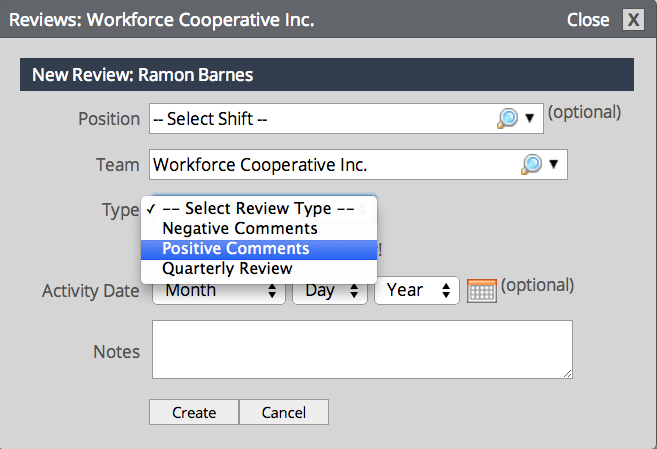Open the Day selector
Viewport: 657px width, 449px height.
click(x=330, y=290)
